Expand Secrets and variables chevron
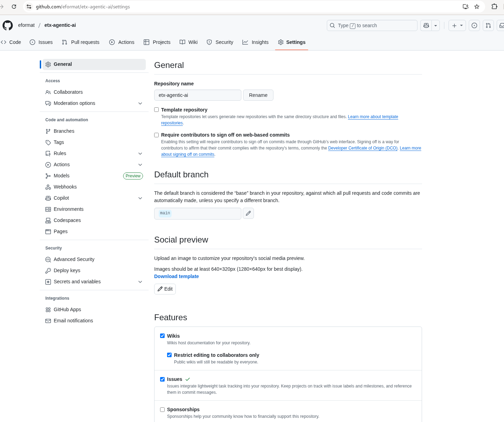 pyautogui.click(x=140, y=282)
